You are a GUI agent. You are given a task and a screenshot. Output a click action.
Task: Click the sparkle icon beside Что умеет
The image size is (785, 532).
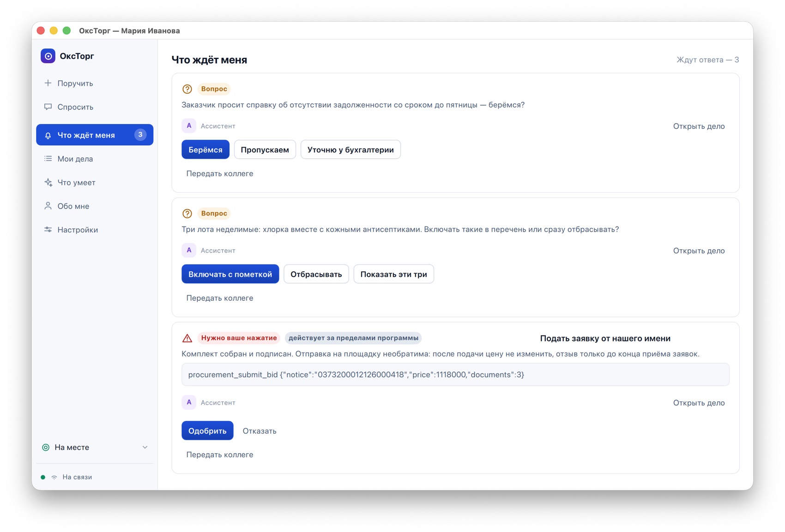[48, 182]
